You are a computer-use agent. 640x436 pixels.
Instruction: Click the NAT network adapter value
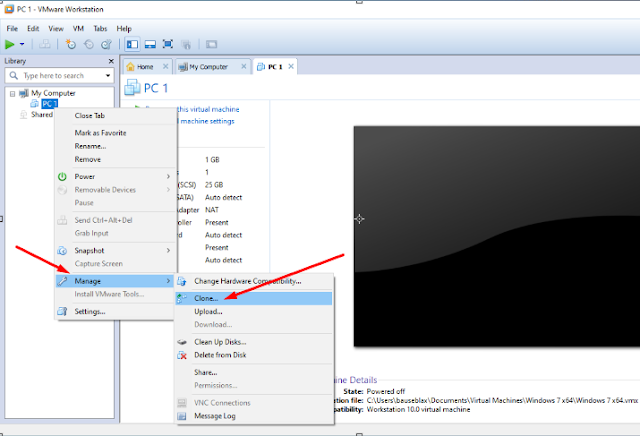coord(212,210)
